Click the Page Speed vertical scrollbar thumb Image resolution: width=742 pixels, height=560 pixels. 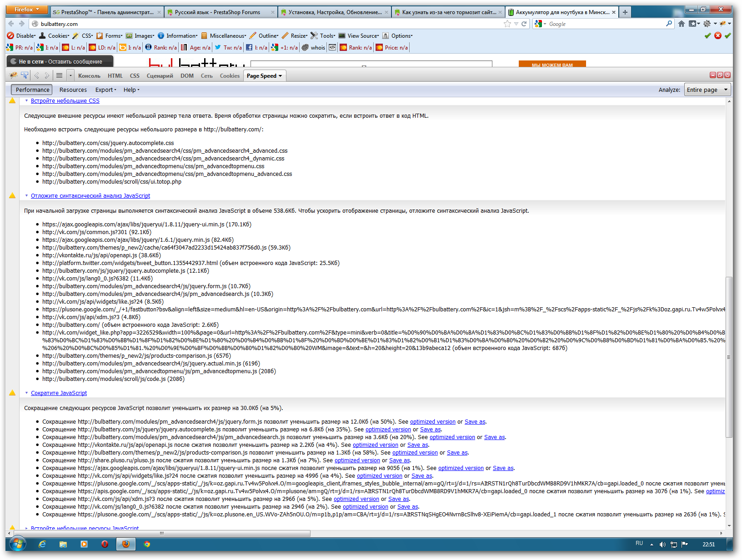pyautogui.click(x=729, y=357)
